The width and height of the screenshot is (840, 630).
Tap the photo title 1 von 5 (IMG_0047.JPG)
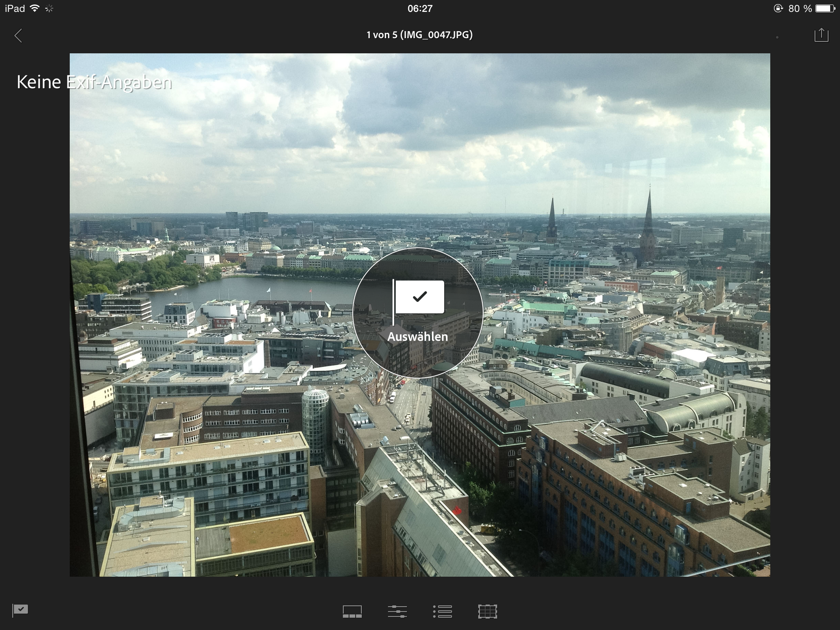(x=420, y=35)
